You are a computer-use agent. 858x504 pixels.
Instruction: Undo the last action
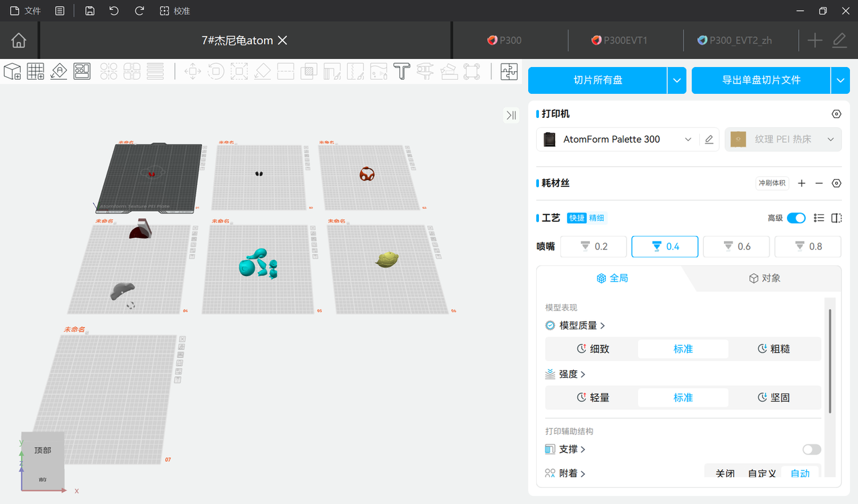pyautogui.click(x=114, y=11)
